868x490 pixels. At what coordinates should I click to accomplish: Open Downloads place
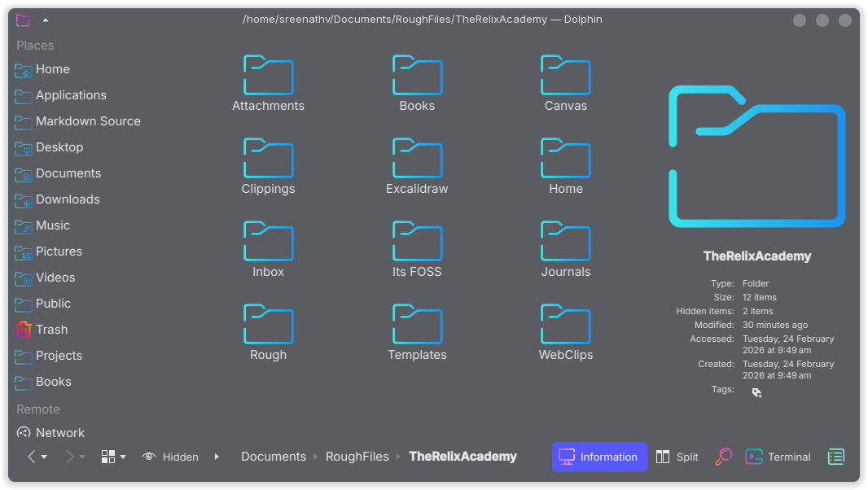tap(57, 199)
